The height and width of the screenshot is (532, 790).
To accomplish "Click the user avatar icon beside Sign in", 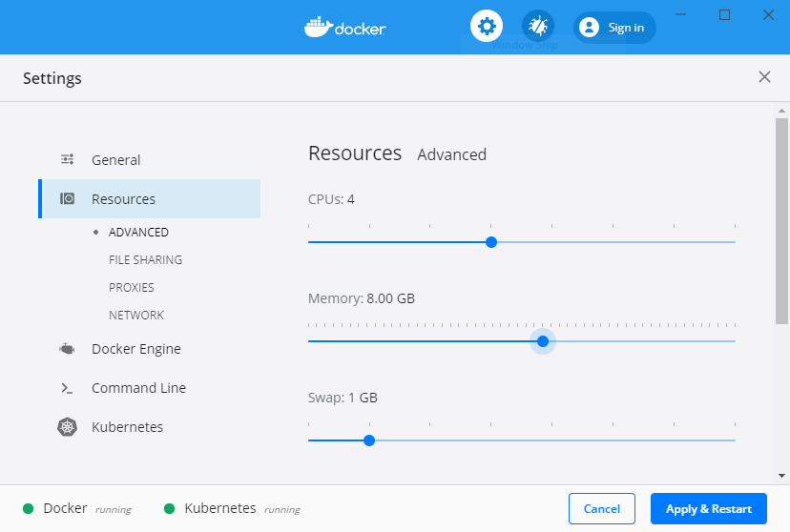I will tap(589, 28).
